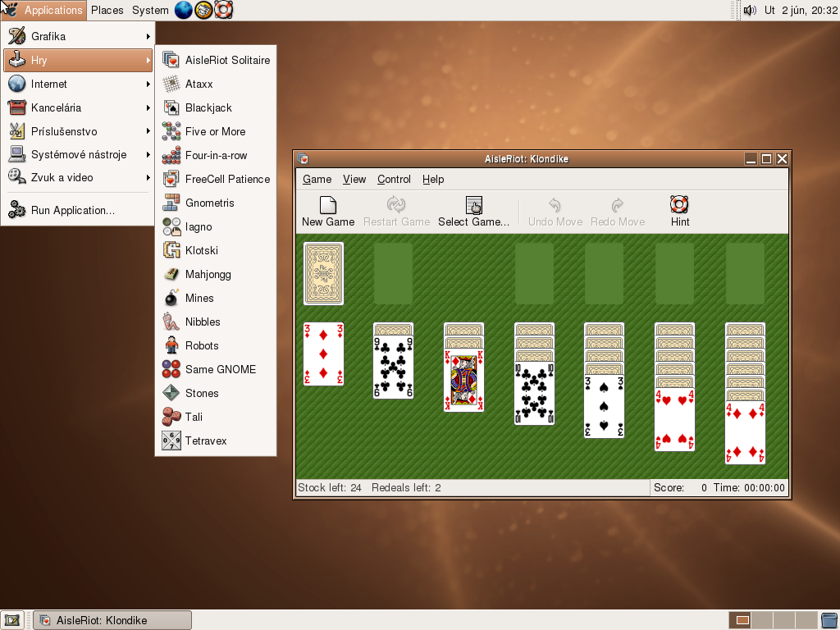The image size is (840, 630).
Task: Launch AisleRiot Solitaire from Hry submenu
Action: (x=216, y=60)
